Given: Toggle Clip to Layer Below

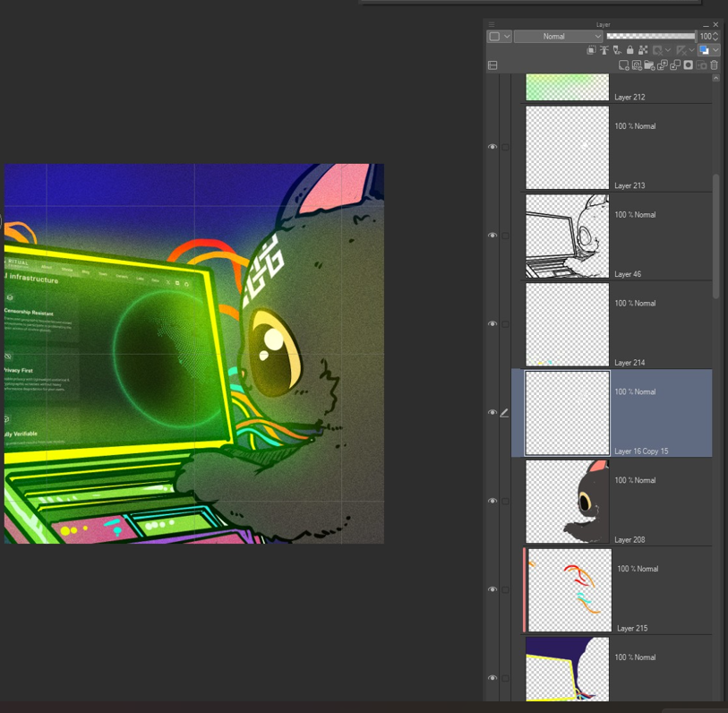Looking at the screenshot, I should point(592,50).
